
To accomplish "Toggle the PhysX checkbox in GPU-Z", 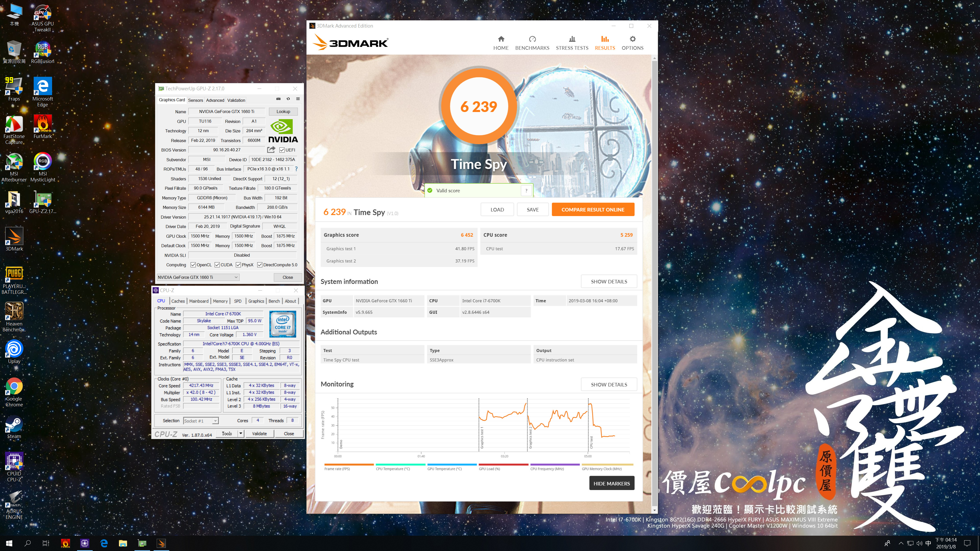I will click(238, 265).
